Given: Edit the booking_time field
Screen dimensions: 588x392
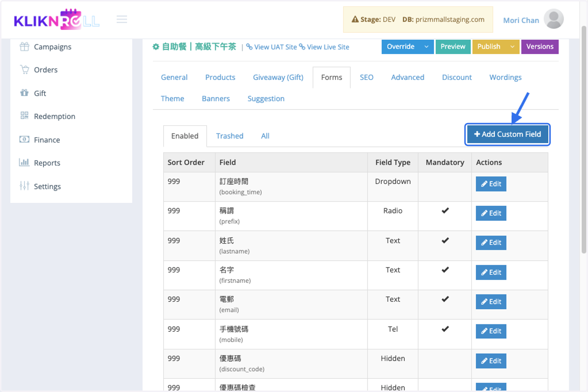Looking at the screenshot, I should tap(491, 184).
